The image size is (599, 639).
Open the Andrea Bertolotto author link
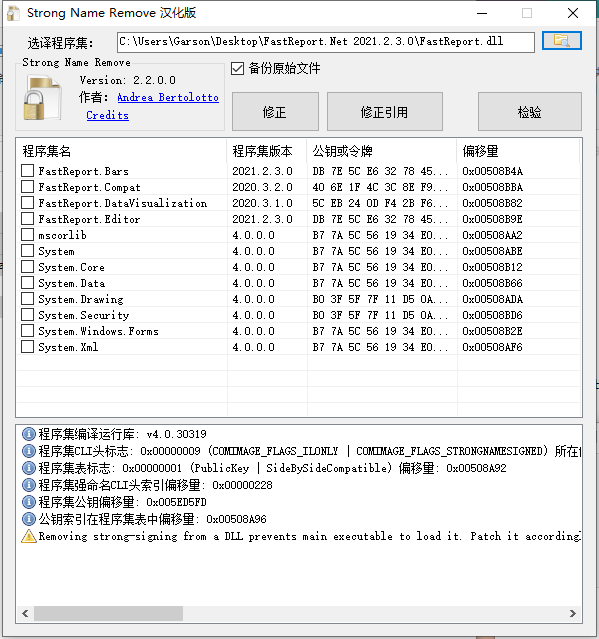click(168, 97)
